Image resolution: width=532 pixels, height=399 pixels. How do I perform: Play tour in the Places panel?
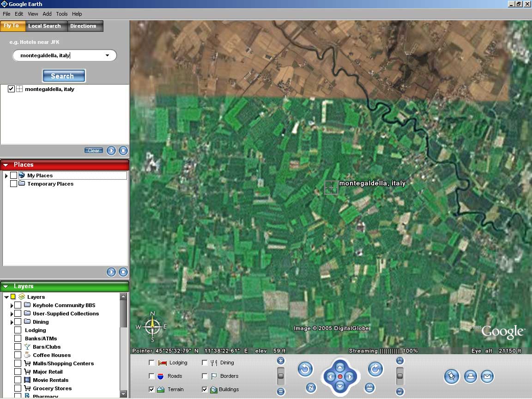point(111,272)
